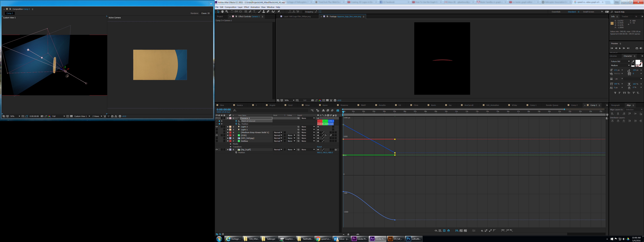Viewport: 644px width, 242px height.
Task: Toggle stopwatch for Camera Position
Action: pyautogui.click(x=236, y=124)
